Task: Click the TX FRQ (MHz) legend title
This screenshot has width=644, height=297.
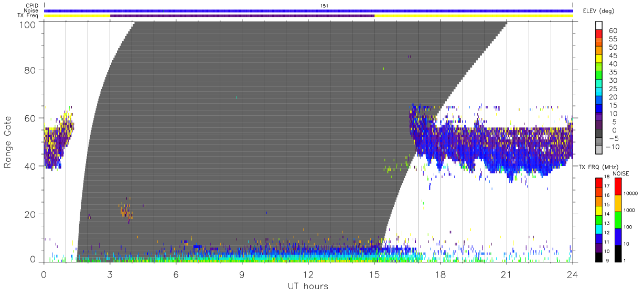Action: click(x=599, y=167)
